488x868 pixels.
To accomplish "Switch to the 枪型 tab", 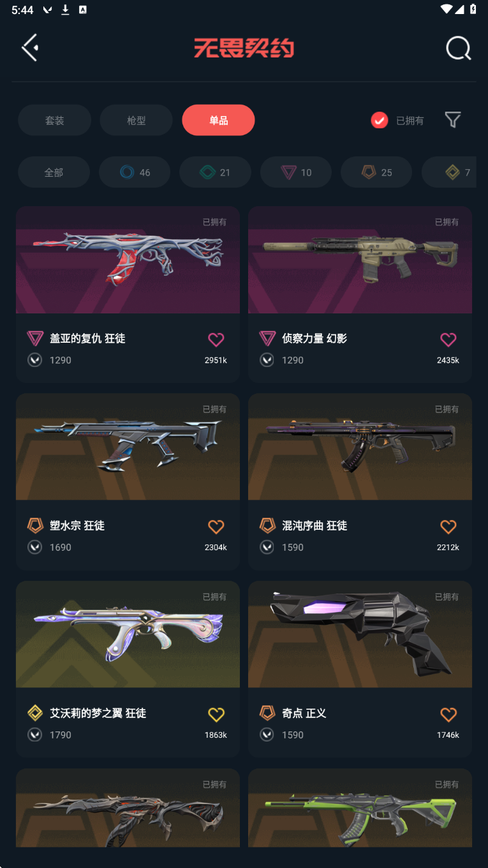I will click(136, 120).
